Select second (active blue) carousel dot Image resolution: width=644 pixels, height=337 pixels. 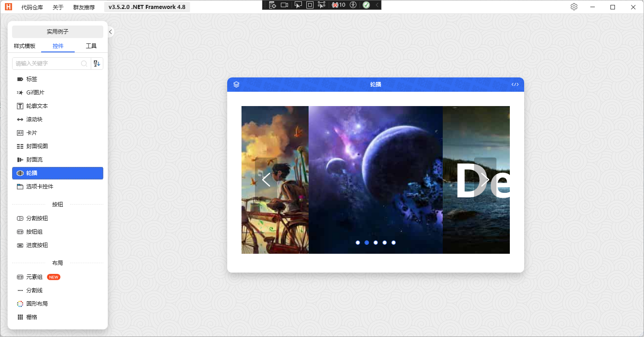click(367, 243)
